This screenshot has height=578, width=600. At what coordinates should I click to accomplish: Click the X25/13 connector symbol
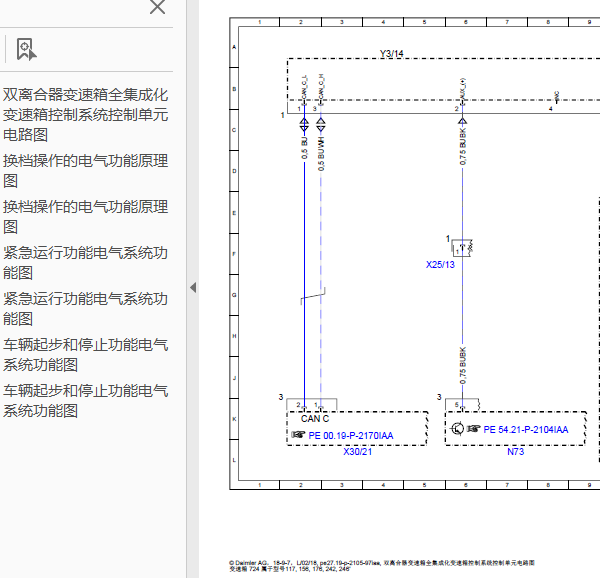point(462,247)
